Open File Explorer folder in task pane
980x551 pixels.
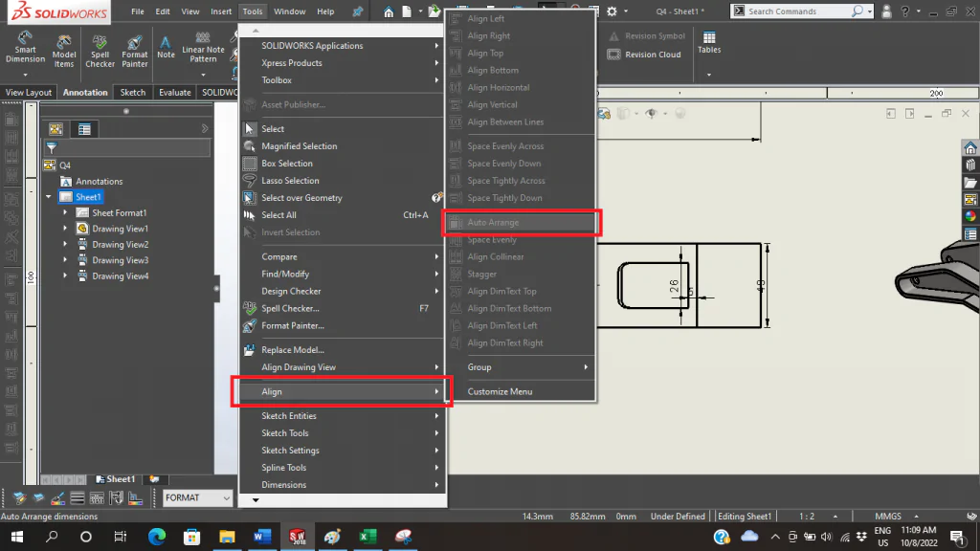pyautogui.click(x=970, y=183)
